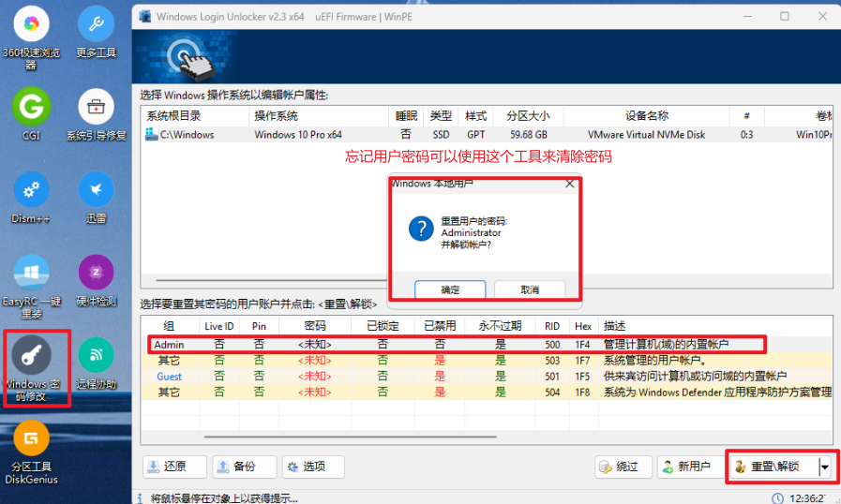
Task: Open the 迅雷 desktop icon
Action: (x=96, y=198)
